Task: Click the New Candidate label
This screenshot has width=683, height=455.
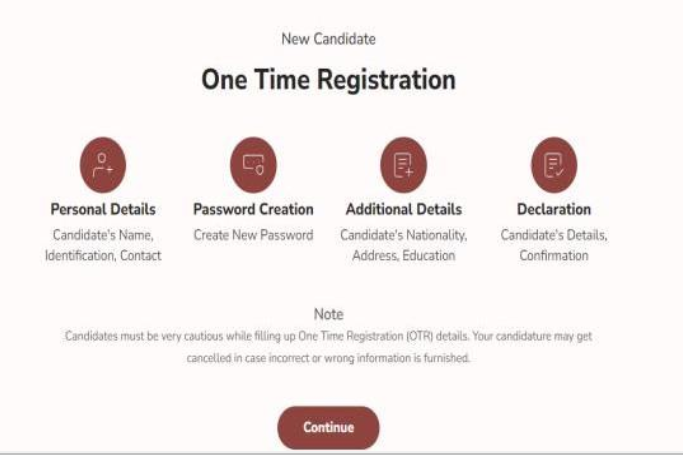Action: [x=328, y=39]
